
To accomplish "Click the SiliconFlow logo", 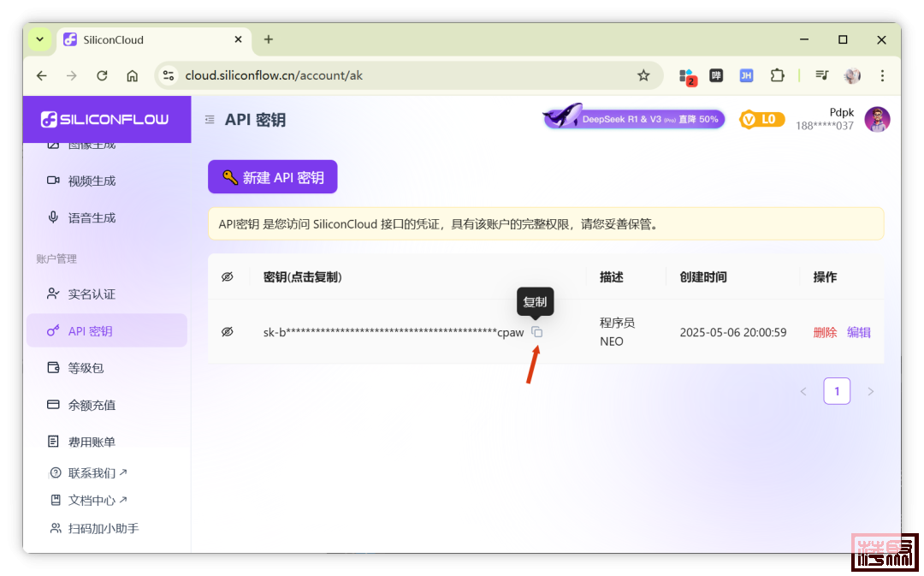I will click(x=105, y=120).
